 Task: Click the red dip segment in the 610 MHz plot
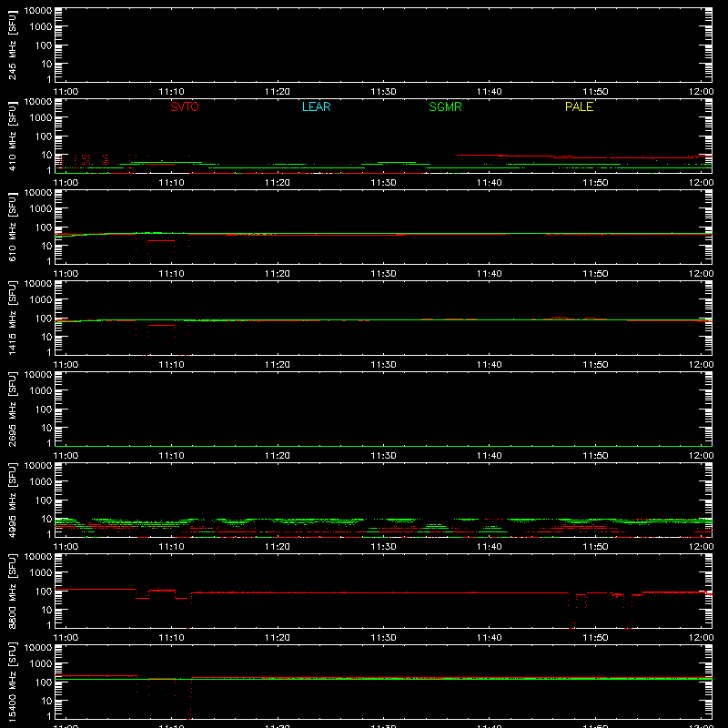pos(161,240)
